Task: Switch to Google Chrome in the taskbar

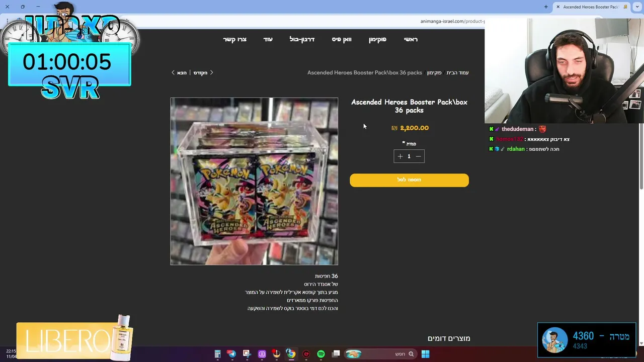Action: coord(291,354)
